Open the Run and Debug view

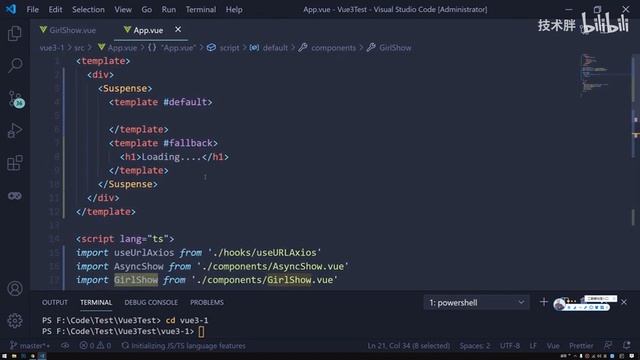15,131
